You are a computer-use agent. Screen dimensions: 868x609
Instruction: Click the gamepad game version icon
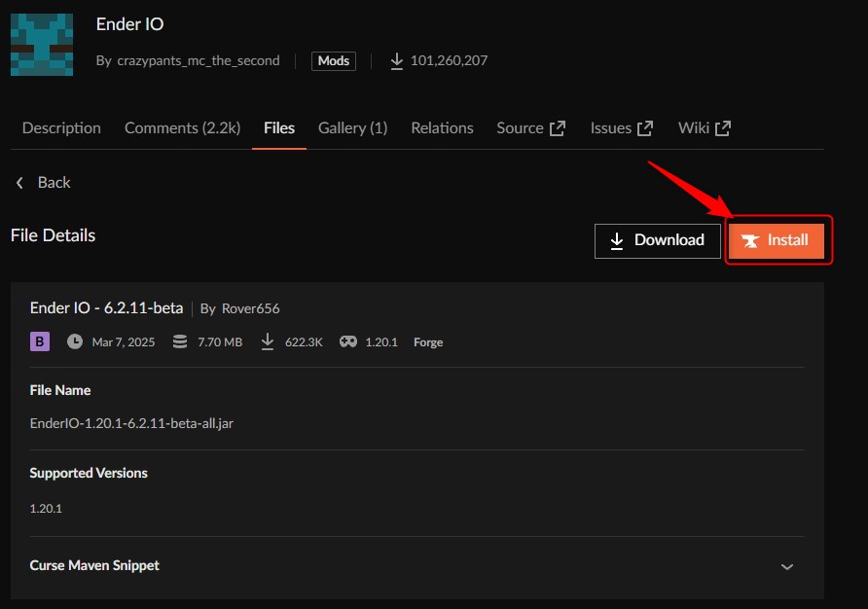coord(348,341)
